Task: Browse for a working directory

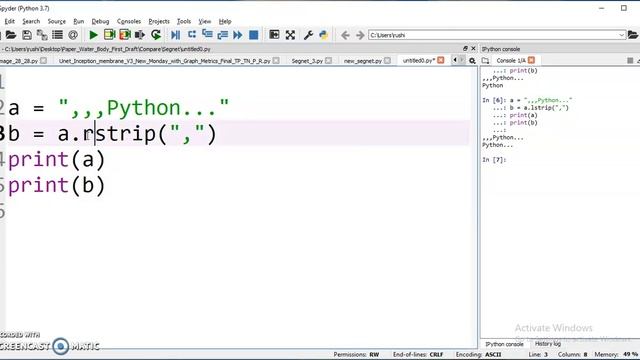Action: pyautogui.click(x=633, y=35)
